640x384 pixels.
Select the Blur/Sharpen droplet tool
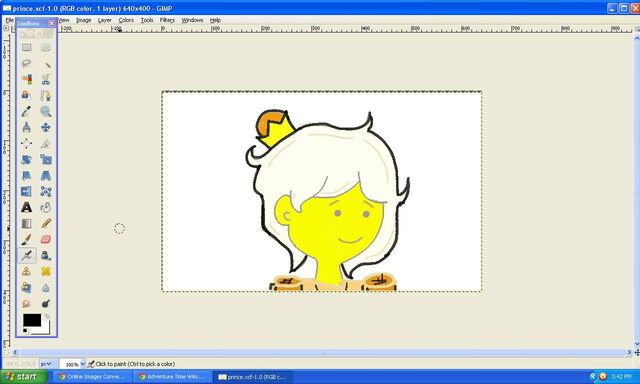point(46,287)
